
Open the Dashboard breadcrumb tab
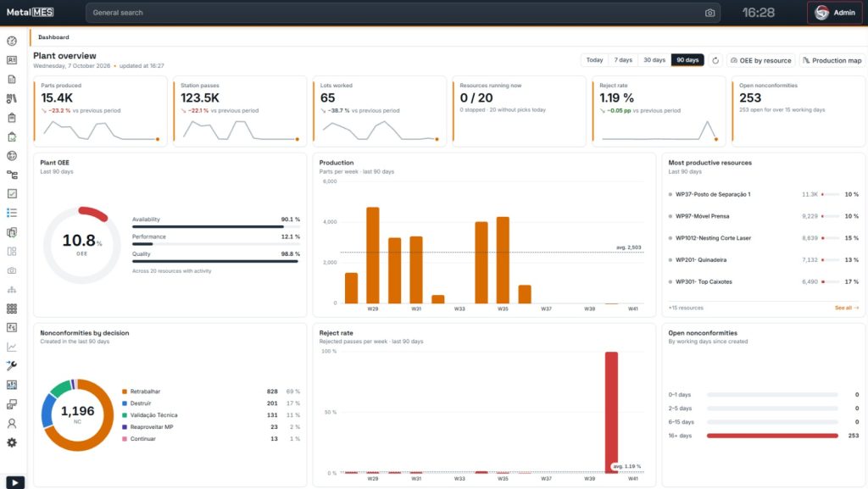53,37
